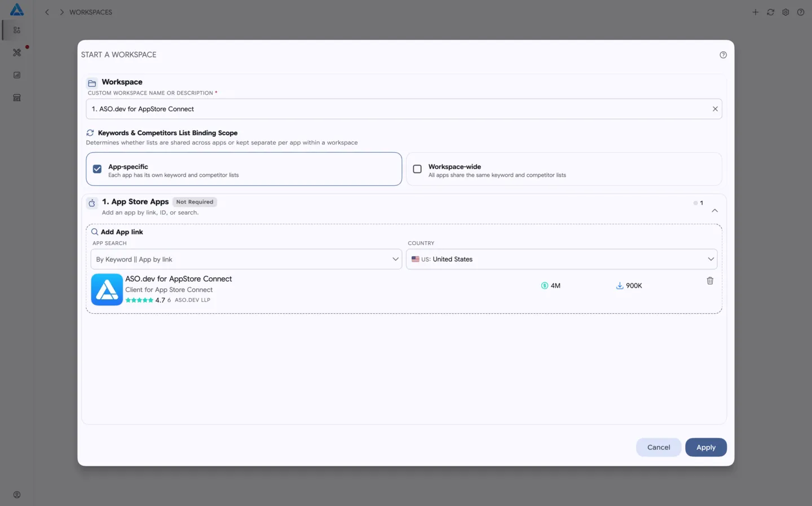
Task: Click the Apply button
Action: [x=706, y=447]
